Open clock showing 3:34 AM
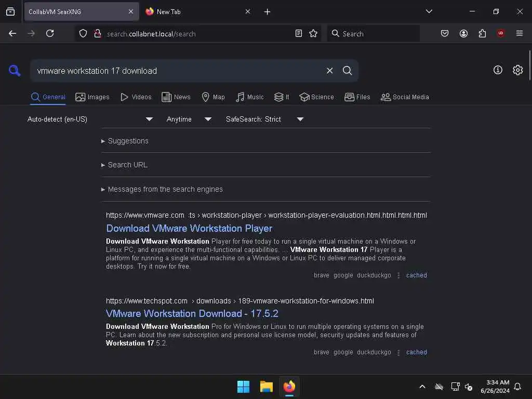Screen dimensions: 532x399 tap(495, 387)
